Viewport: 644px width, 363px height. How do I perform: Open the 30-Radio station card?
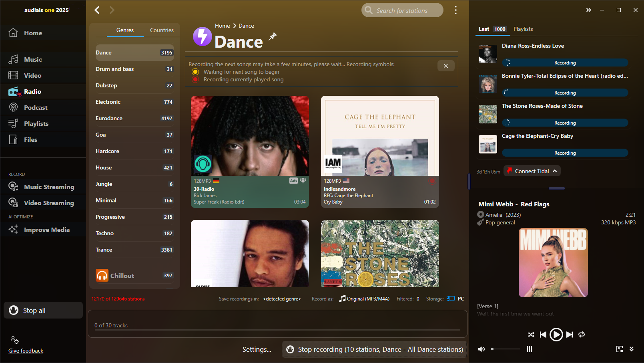point(250,152)
